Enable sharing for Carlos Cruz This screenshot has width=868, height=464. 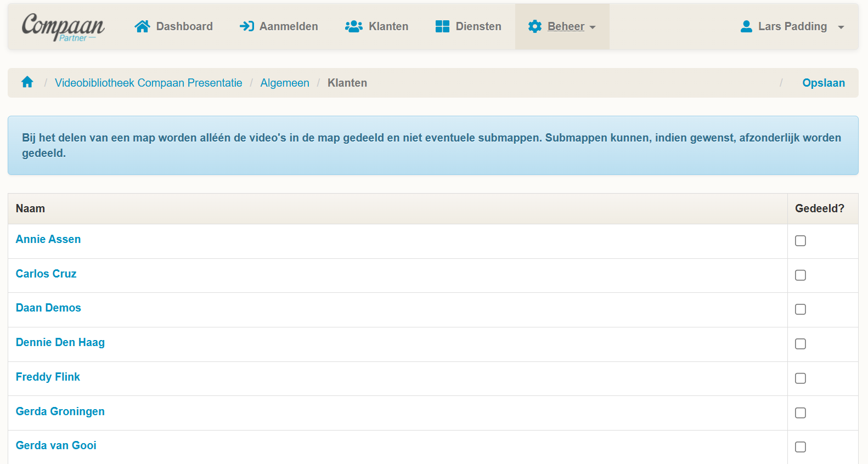tap(801, 275)
